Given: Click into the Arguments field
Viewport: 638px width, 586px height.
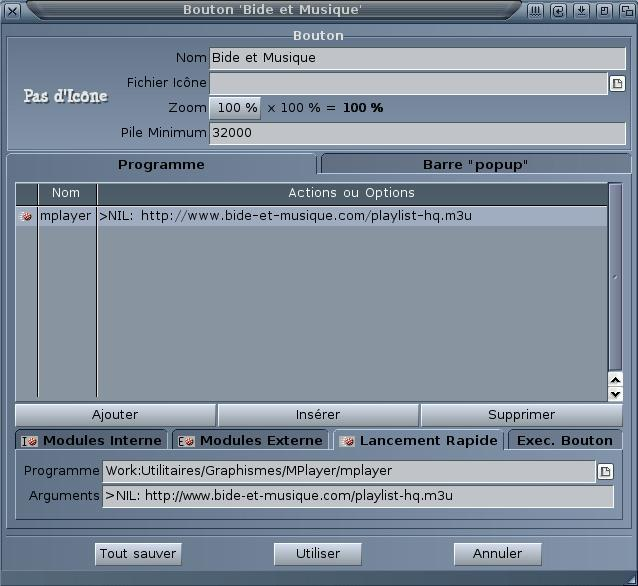Looking at the screenshot, I should pos(358,496).
